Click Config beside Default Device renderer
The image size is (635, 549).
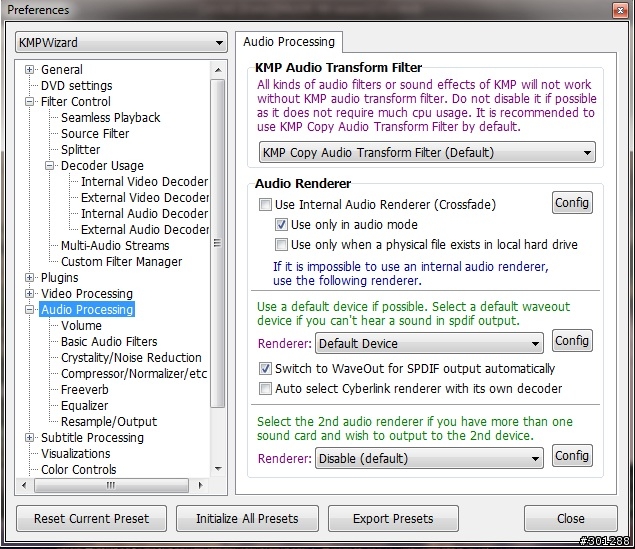click(x=572, y=341)
